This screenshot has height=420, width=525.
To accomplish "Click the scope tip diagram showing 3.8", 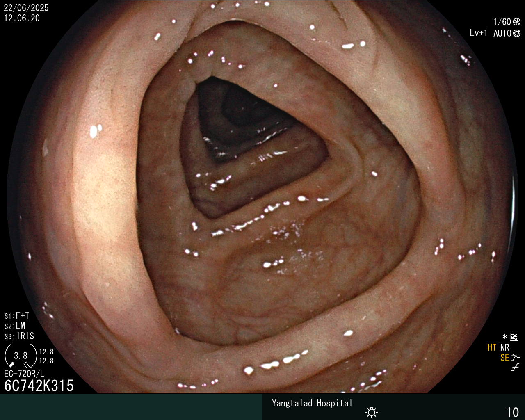I will (21, 356).
